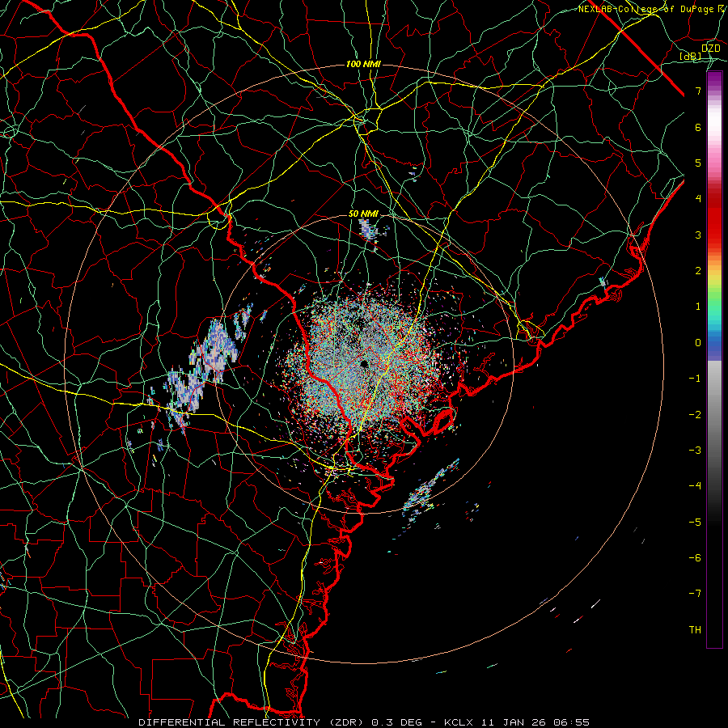Click the '-3' value on the color scale
Viewport: 728px width, 728px height.
pyautogui.click(x=695, y=450)
